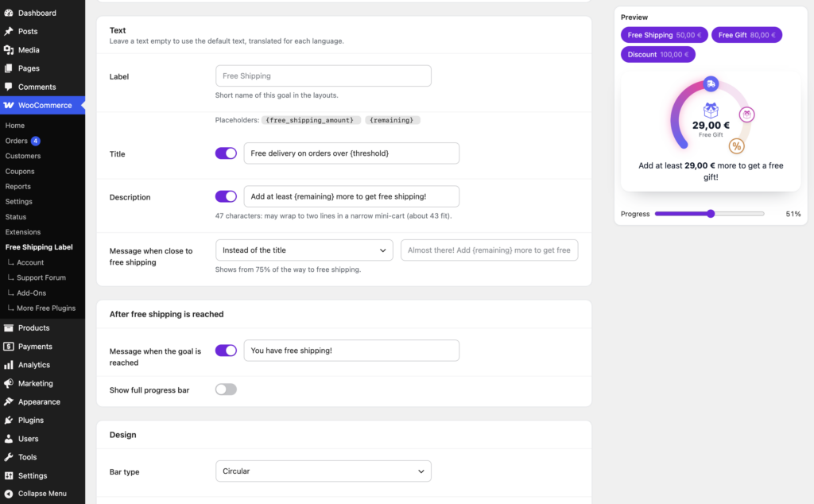The height and width of the screenshot is (504, 814).
Task: Click the WooCommerce logo icon
Action: click(x=8, y=105)
